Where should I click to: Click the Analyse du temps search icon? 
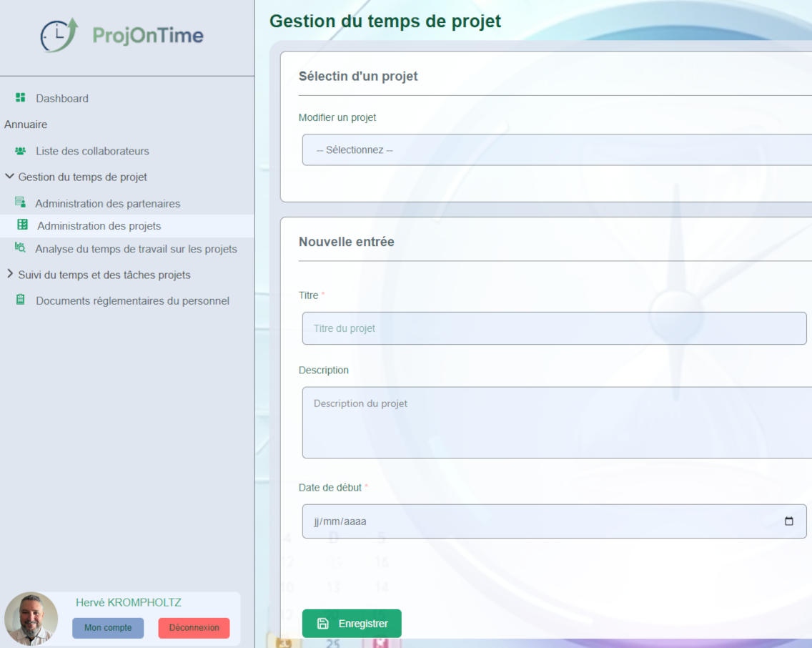click(21, 248)
